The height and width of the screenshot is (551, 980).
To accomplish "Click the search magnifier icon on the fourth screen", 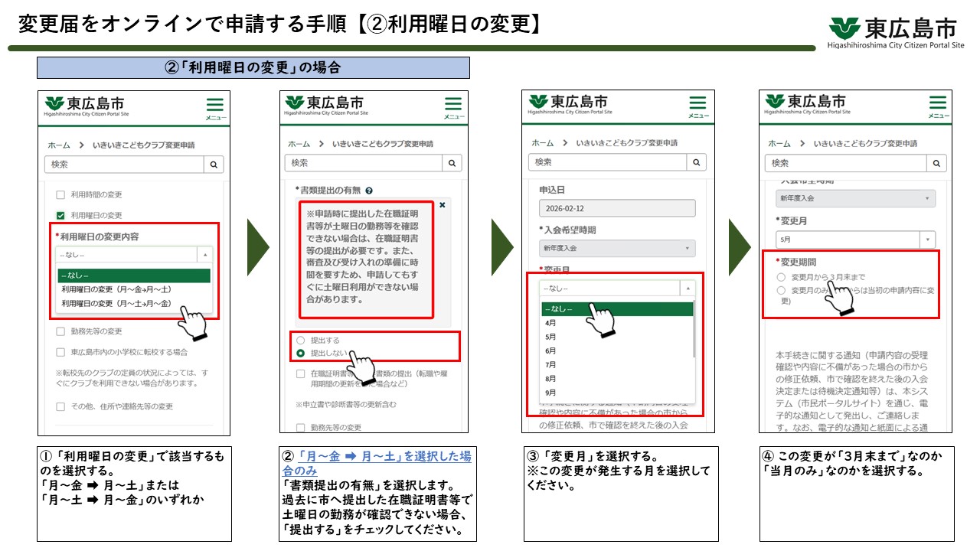I will click(x=937, y=162).
